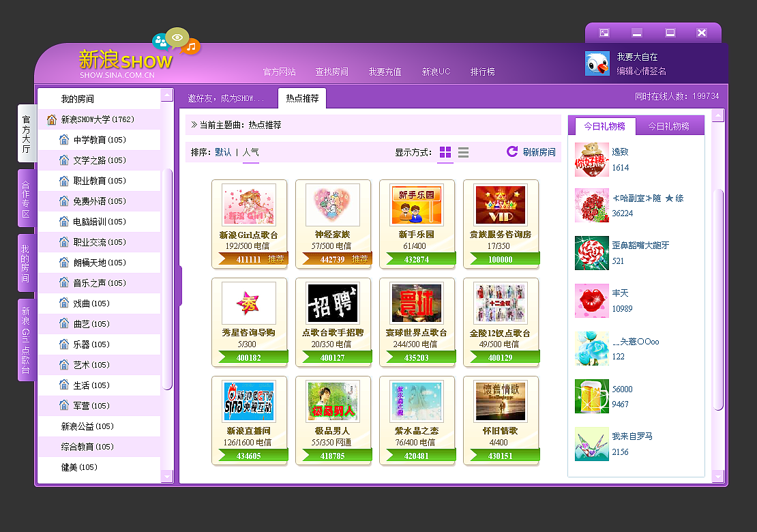Open red lips gift icon next to 丰天
Viewport: 757px width, 532px height.
click(592, 301)
